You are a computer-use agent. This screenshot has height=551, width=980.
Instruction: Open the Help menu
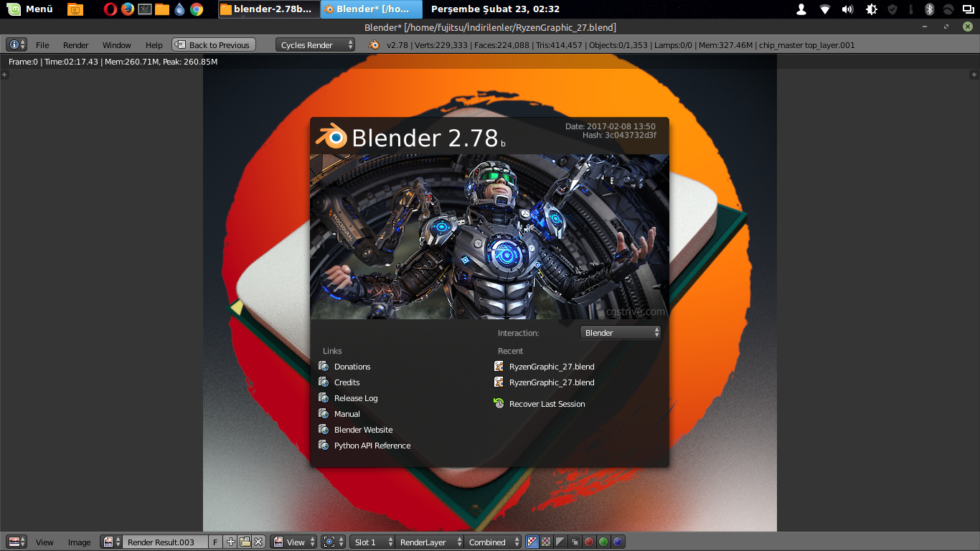pyautogui.click(x=154, y=44)
